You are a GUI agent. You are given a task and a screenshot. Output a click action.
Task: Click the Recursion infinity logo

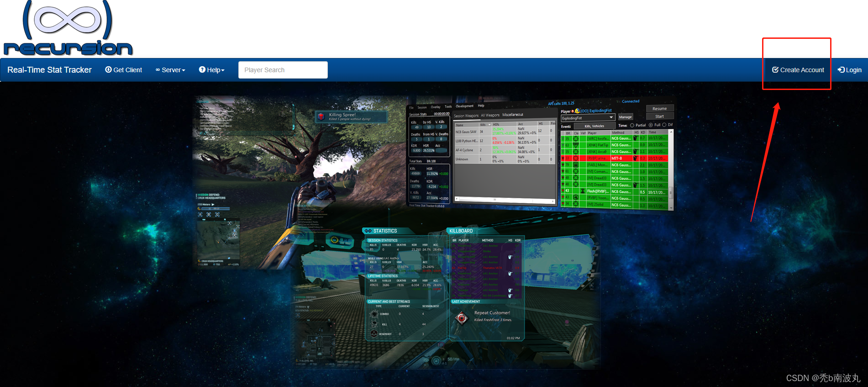point(68,28)
